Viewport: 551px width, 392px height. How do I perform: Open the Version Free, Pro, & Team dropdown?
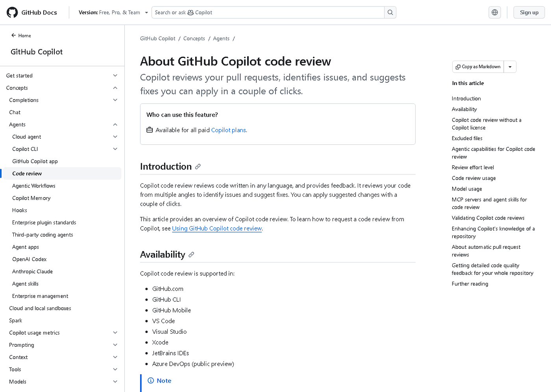(113, 13)
